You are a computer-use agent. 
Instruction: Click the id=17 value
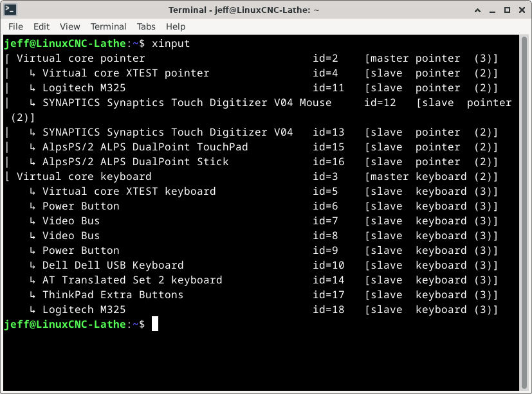tap(329, 295)
